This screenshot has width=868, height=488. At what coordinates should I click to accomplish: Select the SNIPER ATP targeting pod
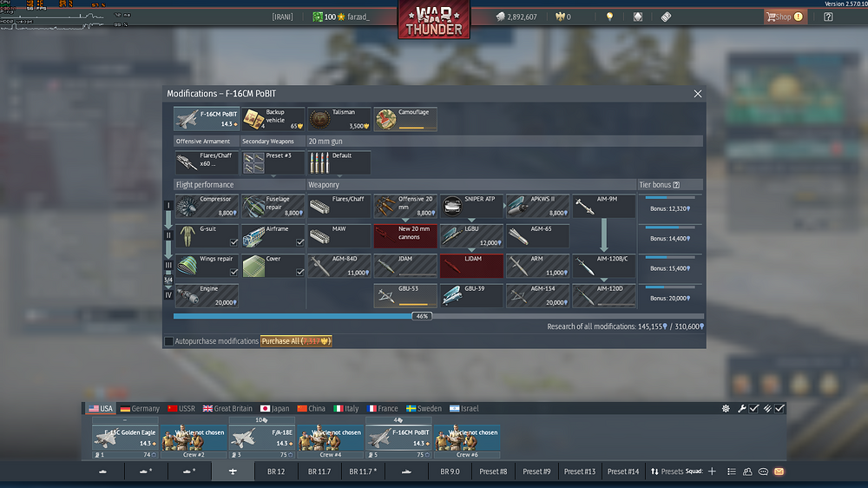(471, 206)
